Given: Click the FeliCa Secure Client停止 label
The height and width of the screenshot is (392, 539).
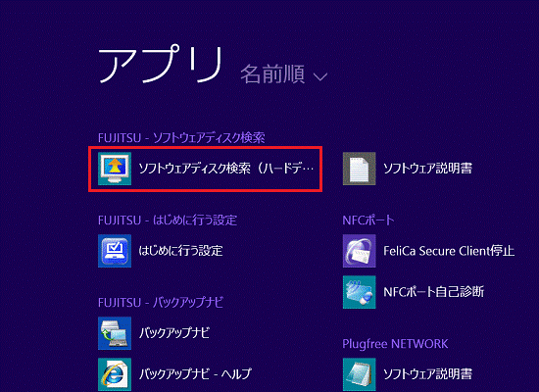Looking at the screenshot, I should [x=449, y=251].
